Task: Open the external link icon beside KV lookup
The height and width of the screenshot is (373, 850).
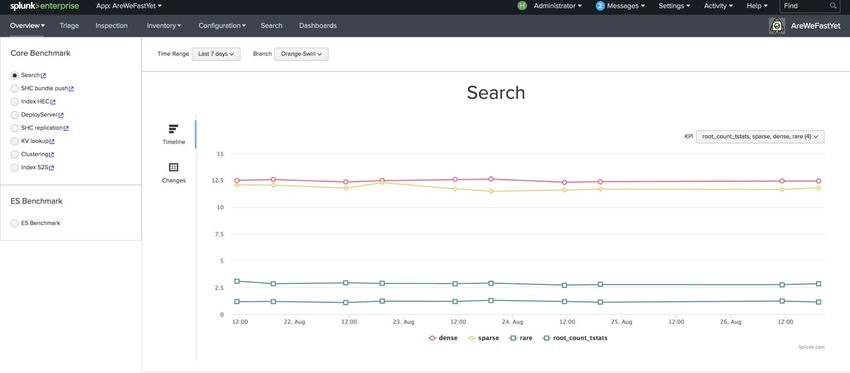Action: (x=52, y=141)
